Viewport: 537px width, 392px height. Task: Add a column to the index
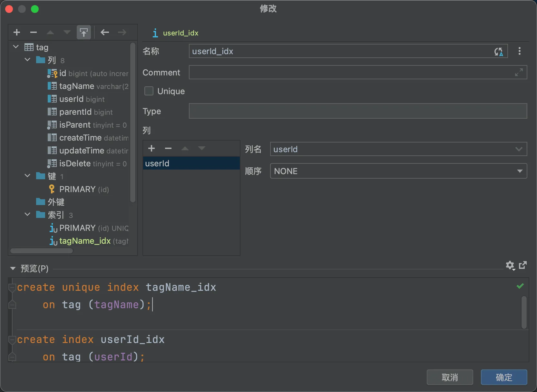coord(151,148)
